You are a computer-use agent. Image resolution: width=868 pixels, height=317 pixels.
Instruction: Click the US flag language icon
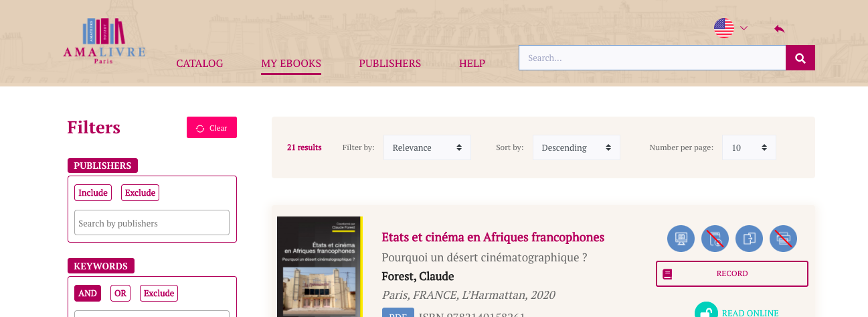click(x=723, y=28)
